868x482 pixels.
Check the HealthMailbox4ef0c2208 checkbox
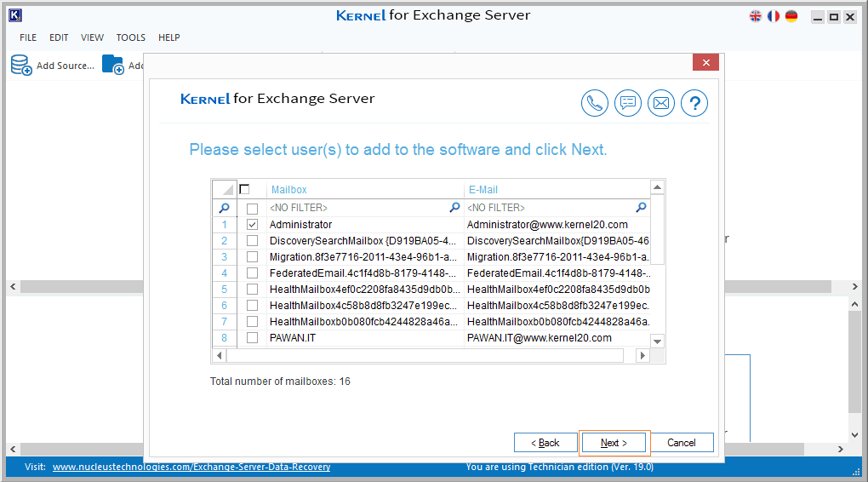click(253, 290)
